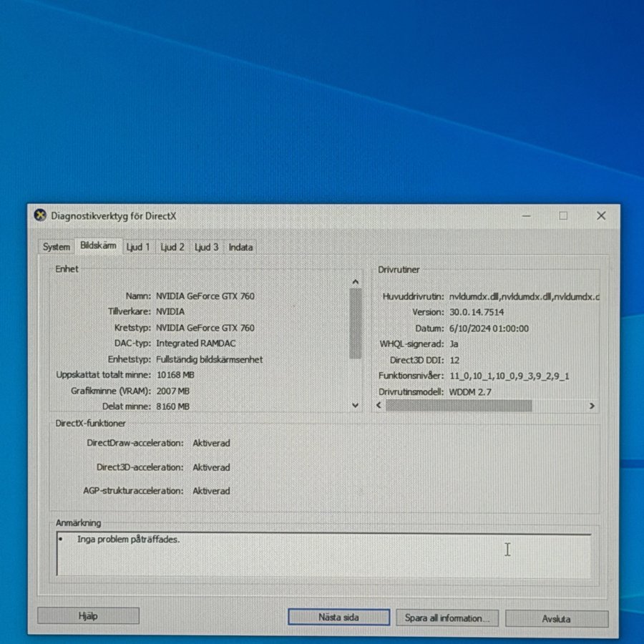Viewport: 644px width, 644px height.
Task: Go to next page with Nästa sida
Action: pyautogui.click(x=338, y=617)
